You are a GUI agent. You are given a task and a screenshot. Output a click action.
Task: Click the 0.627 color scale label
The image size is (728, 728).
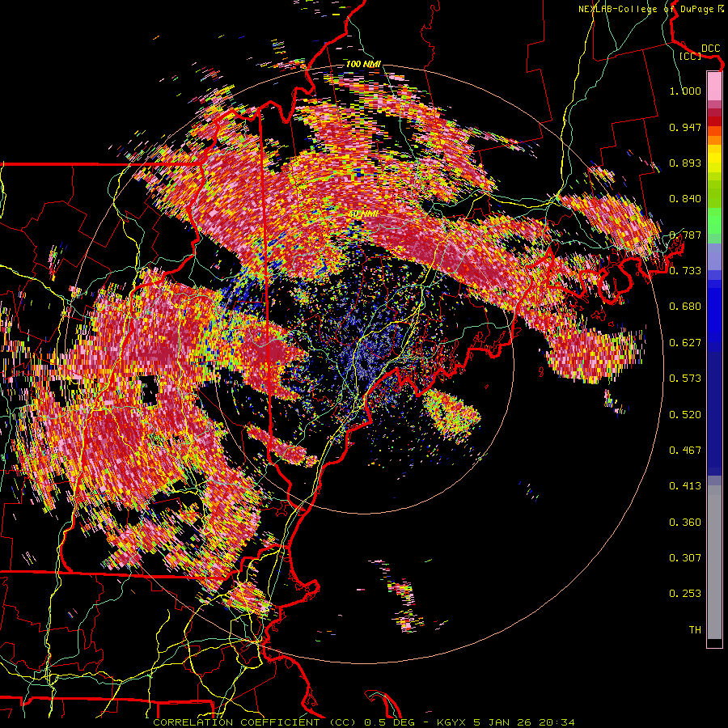pyautogui.click(x=685, y=343)
